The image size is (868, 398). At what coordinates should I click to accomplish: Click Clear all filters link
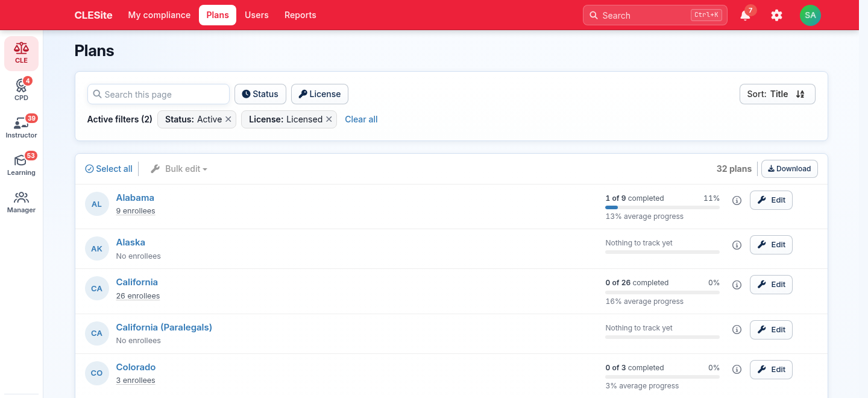pos(361,119)
